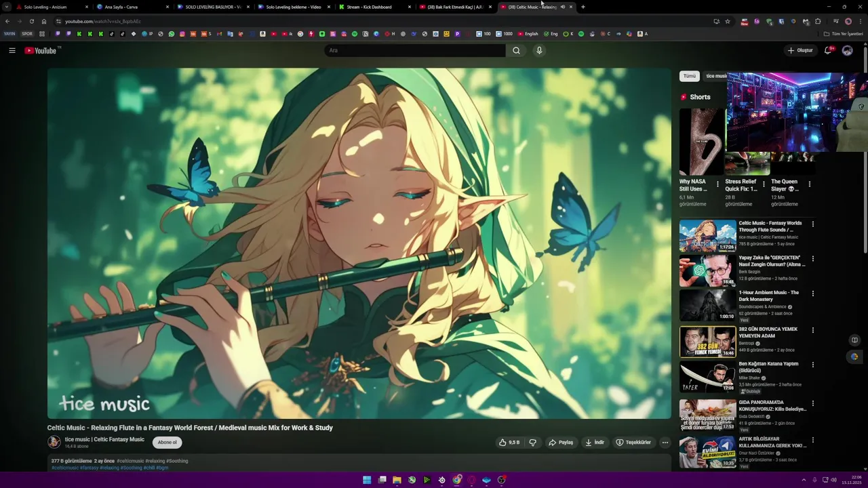868x488 pixels.
Task: Open Tüm Yer İşaretleri bookmarks folder
Action: [x=844, y=34]
